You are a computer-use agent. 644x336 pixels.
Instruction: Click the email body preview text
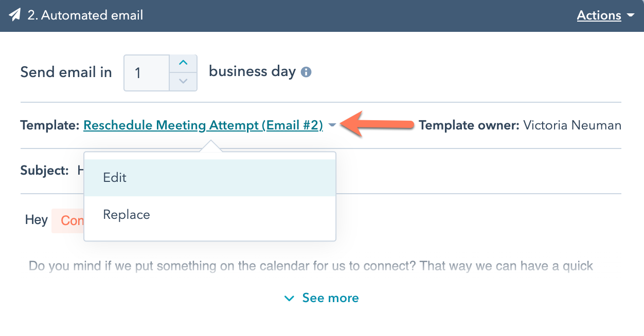(x=311, y=266)
